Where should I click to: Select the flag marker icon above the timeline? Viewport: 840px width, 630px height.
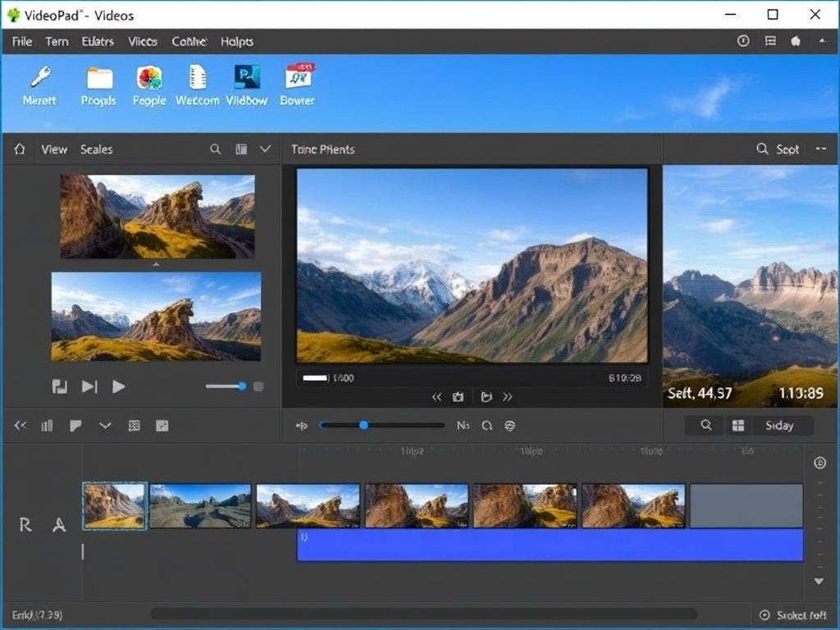pos(75,425)
